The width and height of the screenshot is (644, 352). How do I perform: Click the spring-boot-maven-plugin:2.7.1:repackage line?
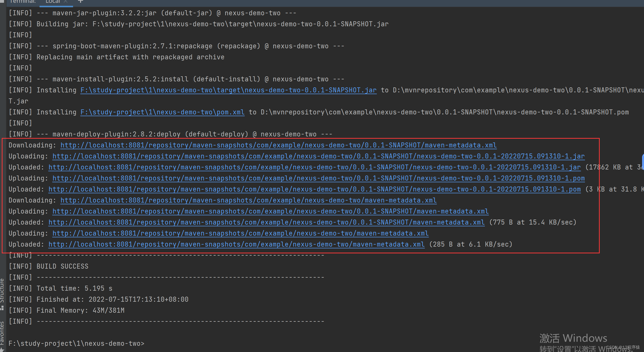pyautogui.click(x=176, y=46)
